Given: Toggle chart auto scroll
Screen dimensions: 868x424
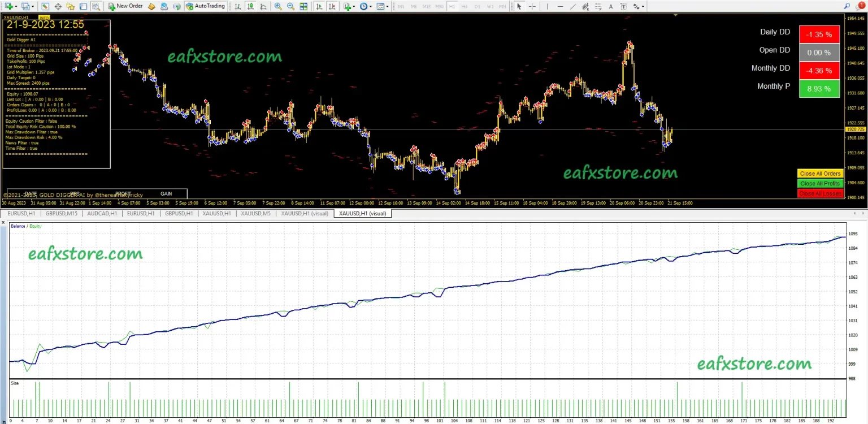Looking at the screenshot, I should (319, 6).
